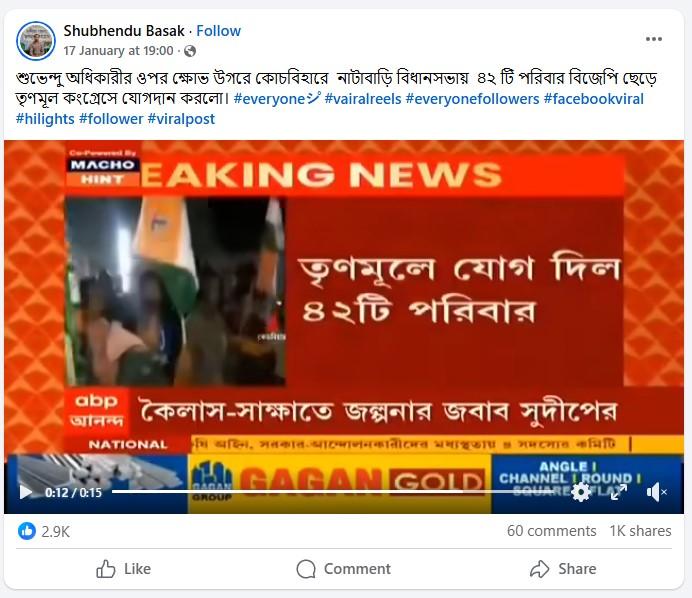The image size is (692, 598).
Task: Open the Shubhendu Basak name link
Action: coord(124,31)
